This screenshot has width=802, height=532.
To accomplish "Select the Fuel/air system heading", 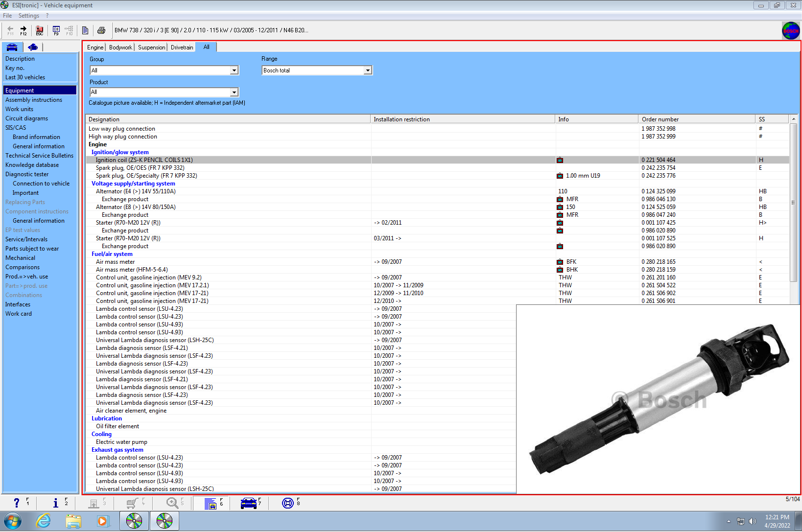I will click(112, 254).
